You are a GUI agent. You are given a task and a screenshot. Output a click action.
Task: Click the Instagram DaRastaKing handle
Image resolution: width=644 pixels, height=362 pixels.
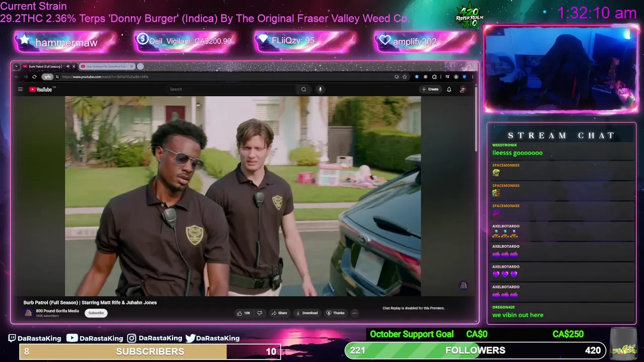click(x=154, y=338)
